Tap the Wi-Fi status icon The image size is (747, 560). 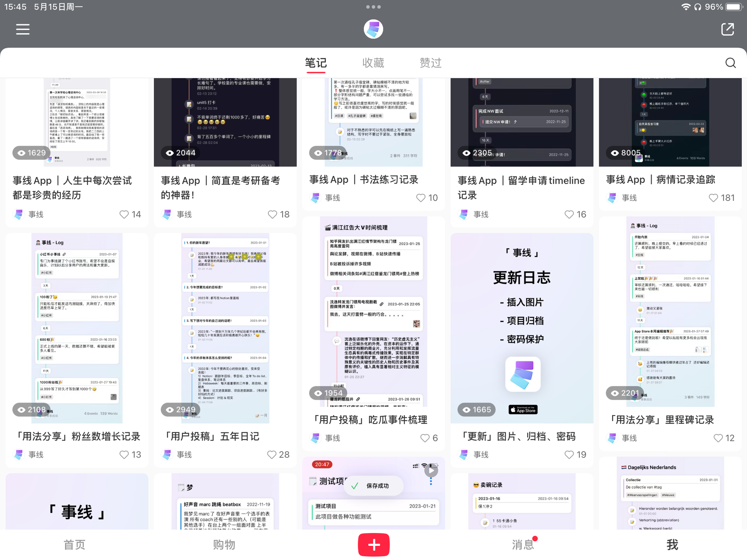pos(686,7)
